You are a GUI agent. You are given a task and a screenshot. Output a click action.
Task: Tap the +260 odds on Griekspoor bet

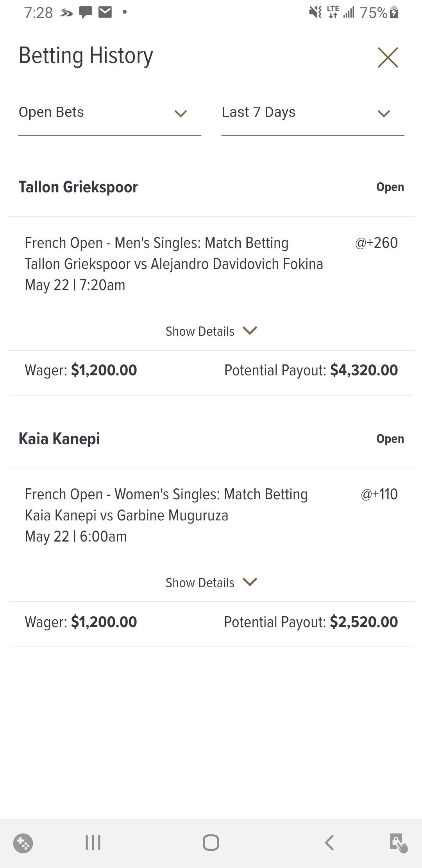click(376, 243)
